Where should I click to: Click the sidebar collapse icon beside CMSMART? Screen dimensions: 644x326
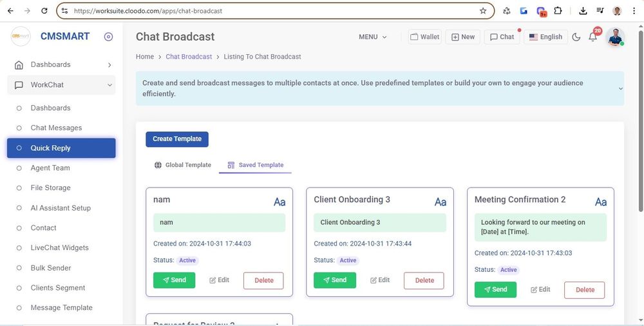108,37
